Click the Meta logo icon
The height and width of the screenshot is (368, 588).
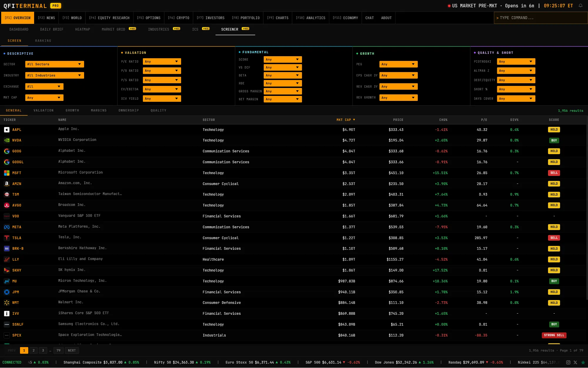click(x=7, y=227)
